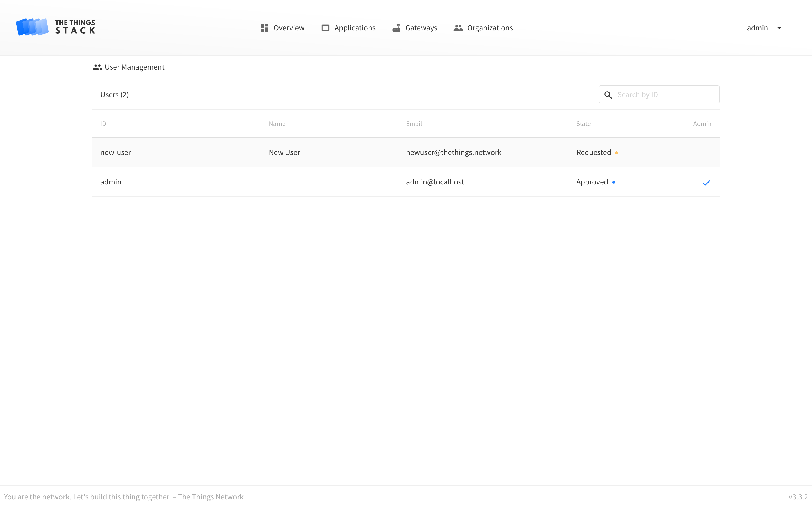Click the Overview dashboard icon
This screenshot has width=812, height=507.
click(x=264, y=28)
